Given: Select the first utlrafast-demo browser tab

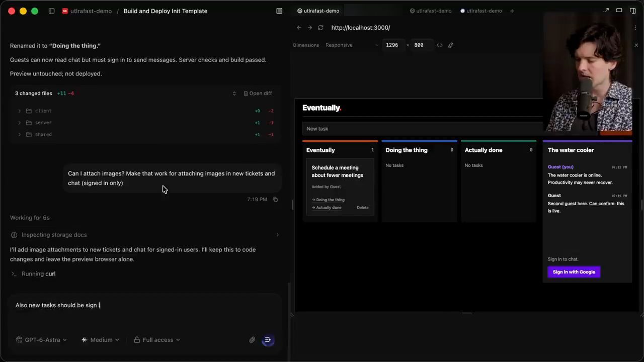Looking at the screenshot, I should 318,11.
